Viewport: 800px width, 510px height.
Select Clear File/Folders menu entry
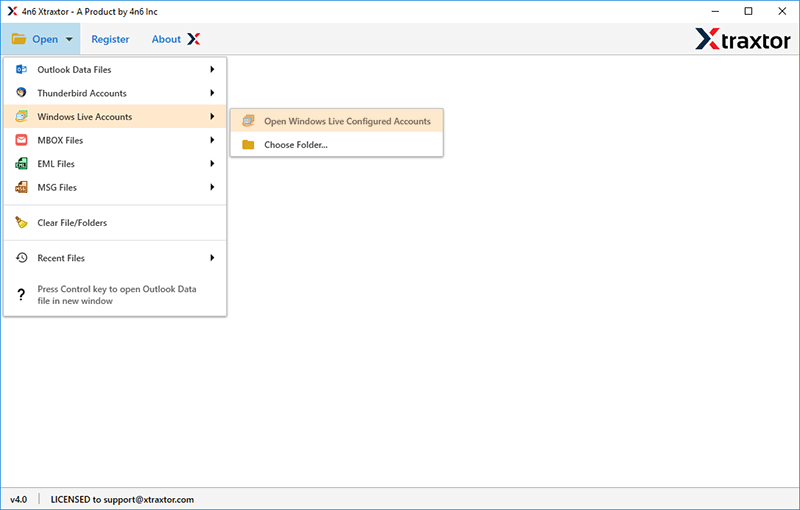tap(115, 222)
